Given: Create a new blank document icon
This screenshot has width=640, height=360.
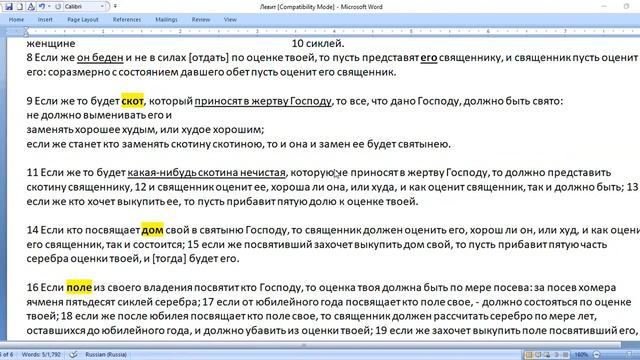Looking at the screenshot, I should coord(20,7).
